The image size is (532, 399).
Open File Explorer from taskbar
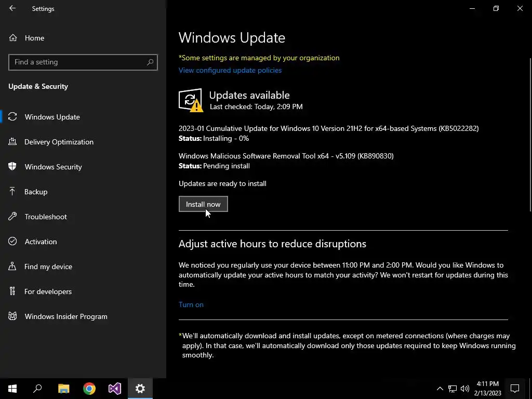pos(64,389)
